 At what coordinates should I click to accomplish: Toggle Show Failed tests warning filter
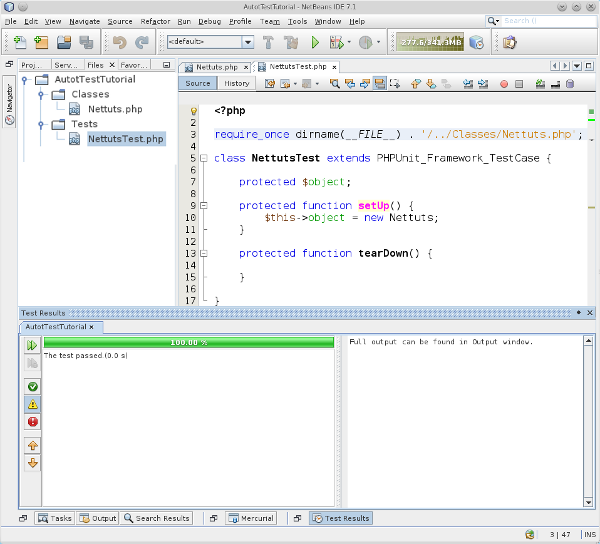pyautogui.click(x=33, y=404)
